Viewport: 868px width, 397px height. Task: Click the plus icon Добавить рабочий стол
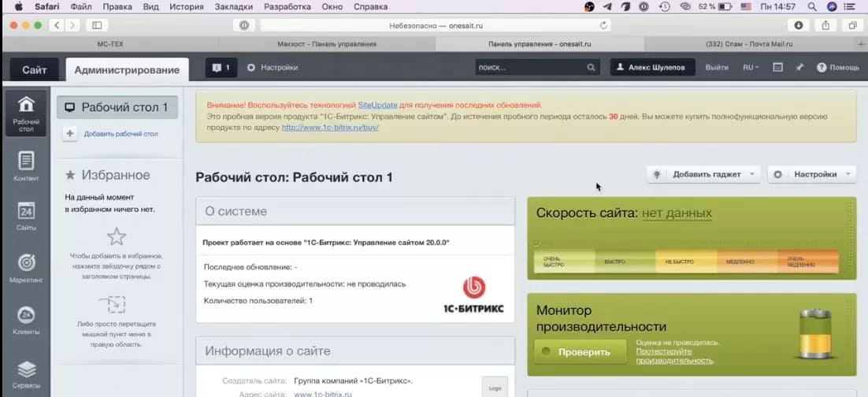[x=70, y=133]
